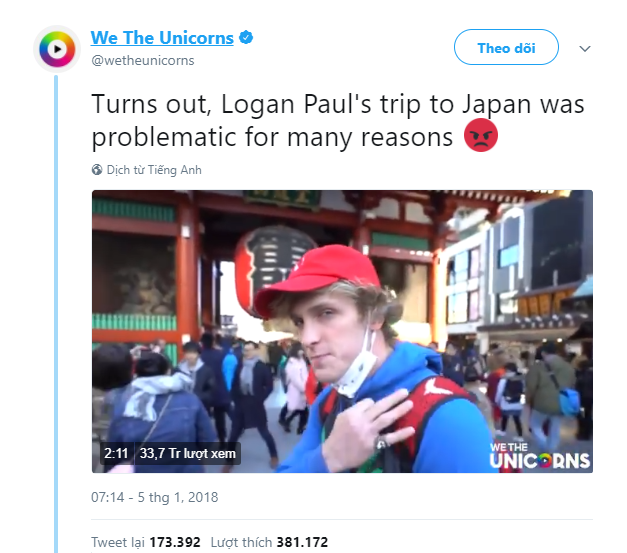The width and height of the screenshot is (627, 553).
Task: Click the 33,7 Tr lượt xem view count
Action: (x=188, y=453)
